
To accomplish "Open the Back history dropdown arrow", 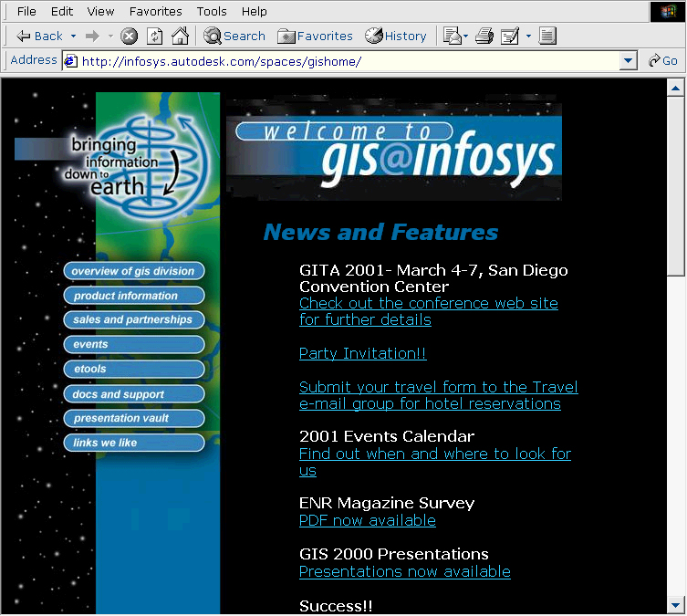I will coord(73,36).
